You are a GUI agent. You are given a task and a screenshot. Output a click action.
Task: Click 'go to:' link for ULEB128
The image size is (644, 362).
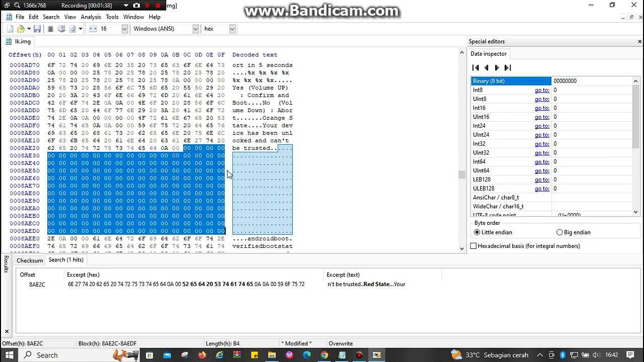542,189
